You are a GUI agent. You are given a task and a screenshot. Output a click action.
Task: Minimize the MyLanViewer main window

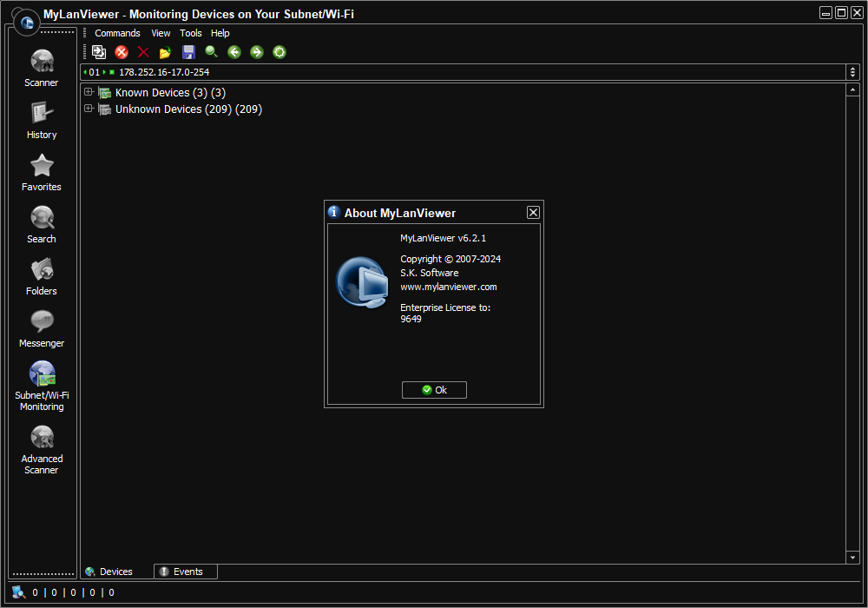[826, 13]
